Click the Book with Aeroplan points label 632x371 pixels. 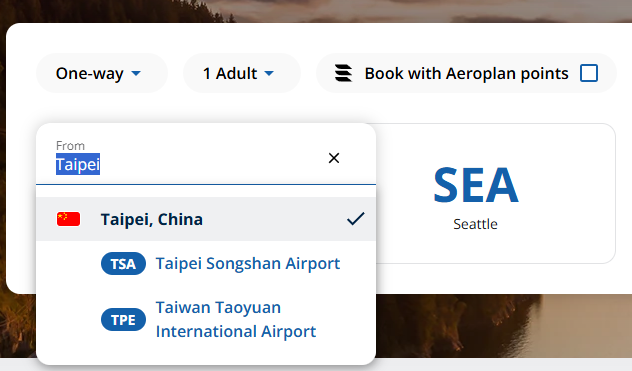[x=466, y=73]
